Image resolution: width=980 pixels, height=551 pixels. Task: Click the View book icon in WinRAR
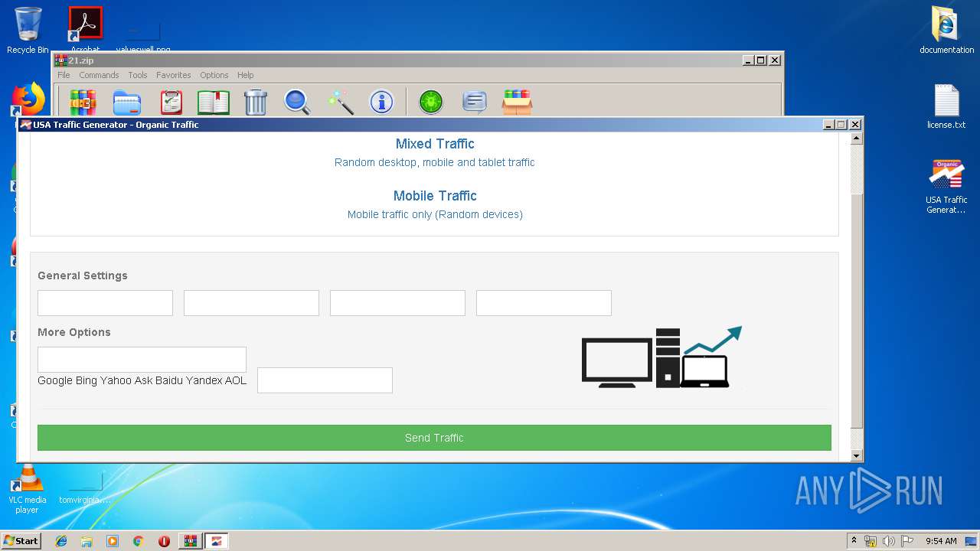pyautogui.click(x=214, y=102)
